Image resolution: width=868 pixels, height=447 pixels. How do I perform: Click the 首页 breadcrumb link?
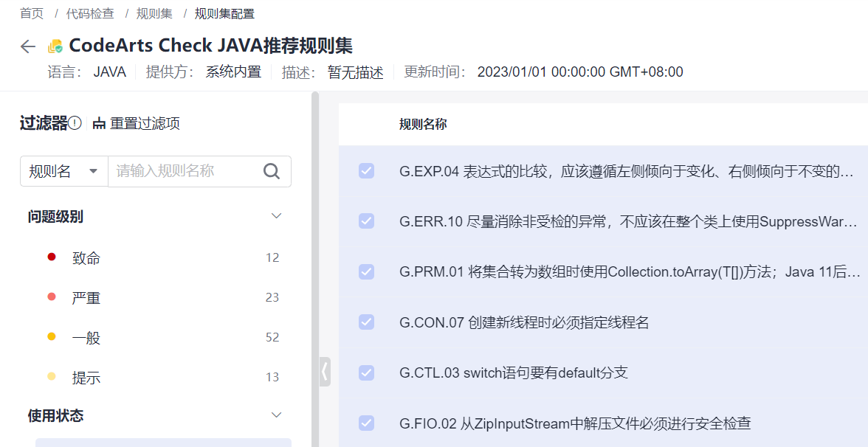pyautogui.click(x=32, y=13)
